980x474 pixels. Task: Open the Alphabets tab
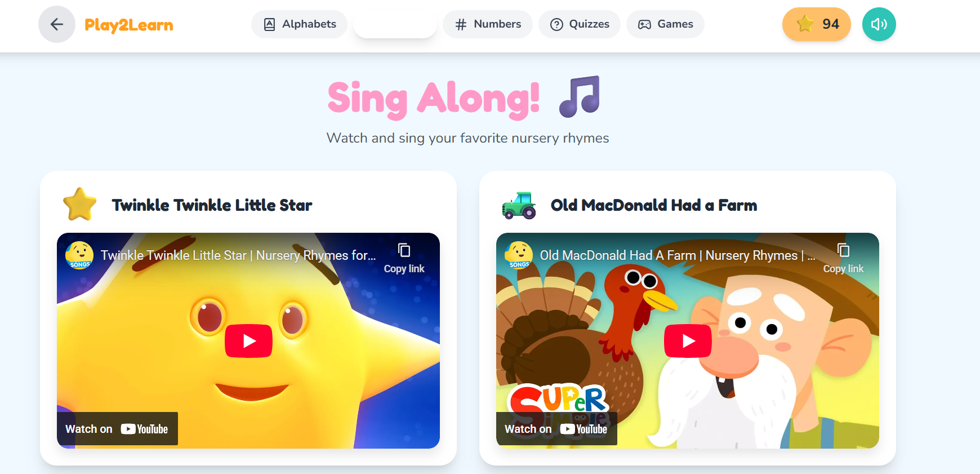point(299,24)
